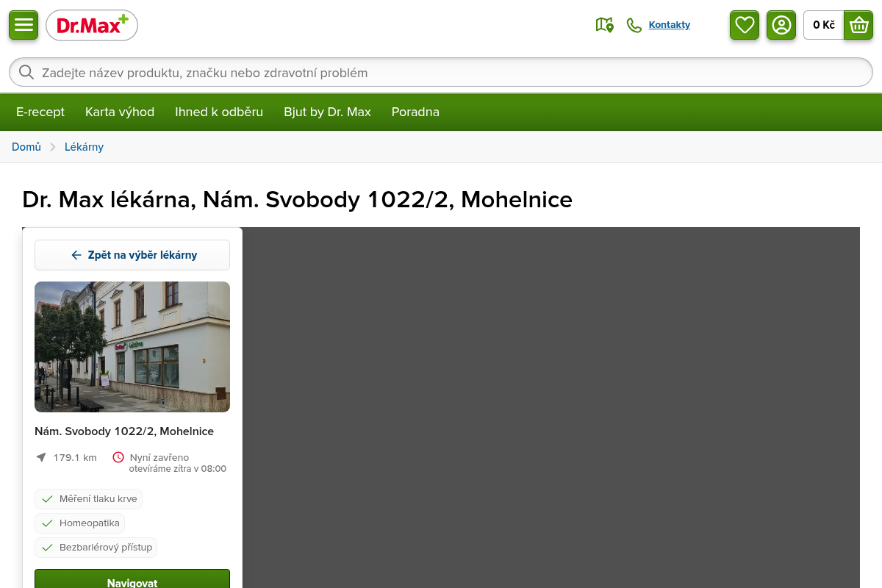
Task: Open the user account icon
Action: pos(781,25)
